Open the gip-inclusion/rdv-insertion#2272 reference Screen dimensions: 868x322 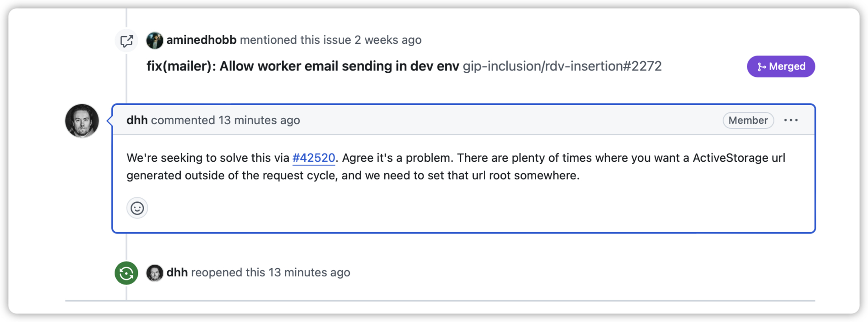[x=562, y=66]
